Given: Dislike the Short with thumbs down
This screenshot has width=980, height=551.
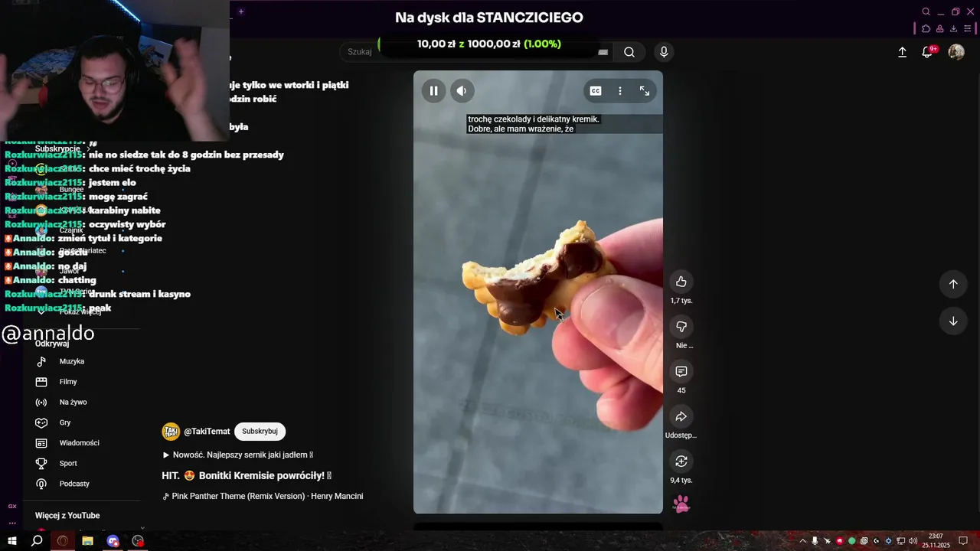Looking at the screenshot, I should (x=681, y=327).
